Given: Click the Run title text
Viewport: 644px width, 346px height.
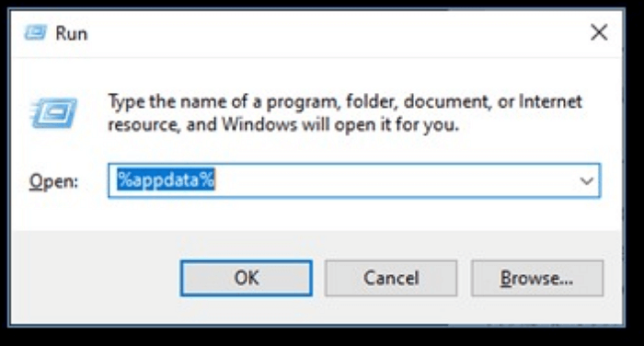Looking at the screenshot, I should coord(72,33).
